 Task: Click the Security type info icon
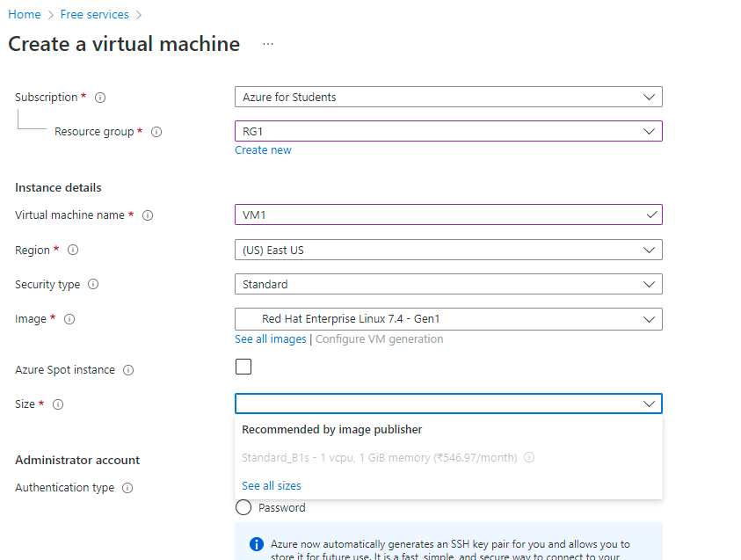coord(93,284)
